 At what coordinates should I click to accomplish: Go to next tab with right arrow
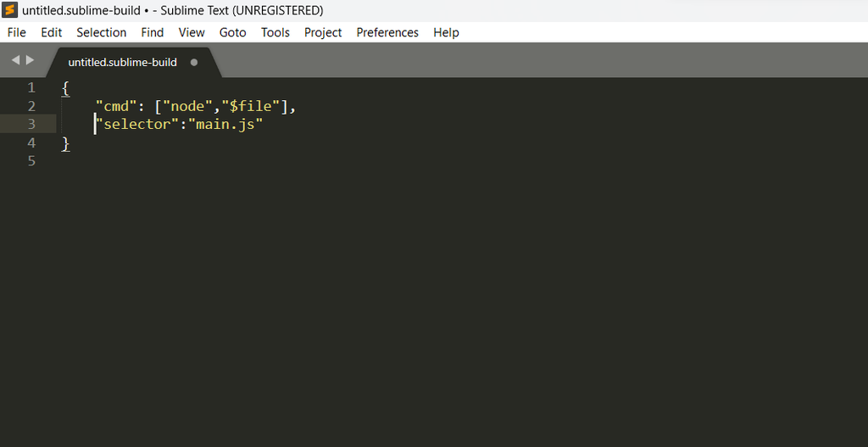click(x=30, y=60)
